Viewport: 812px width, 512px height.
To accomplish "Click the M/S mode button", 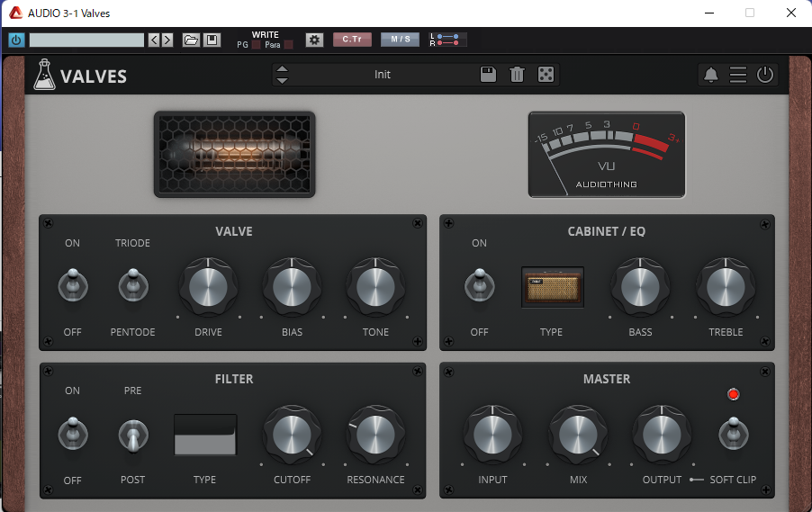I will [x=401, y=40].
